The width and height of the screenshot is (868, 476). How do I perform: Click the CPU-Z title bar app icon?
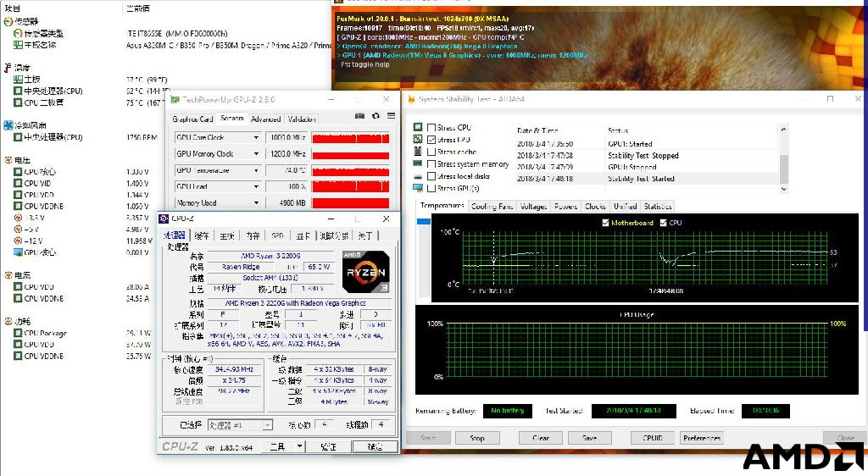tap(164, 219)
